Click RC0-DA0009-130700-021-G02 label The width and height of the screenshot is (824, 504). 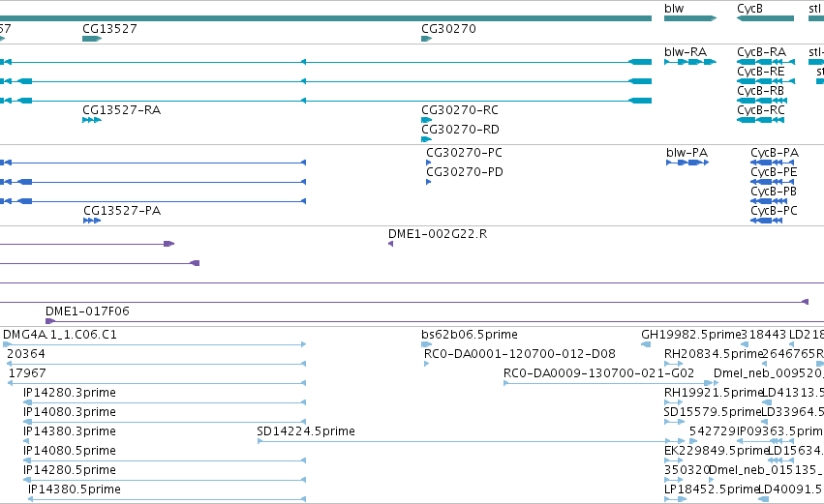coord(598,373)
